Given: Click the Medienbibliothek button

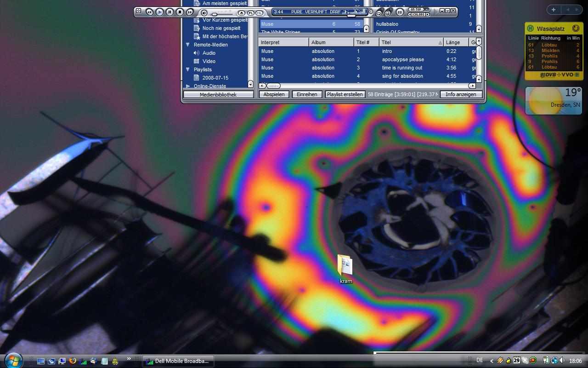Looking at the screenshot, I should click(218, 94).
